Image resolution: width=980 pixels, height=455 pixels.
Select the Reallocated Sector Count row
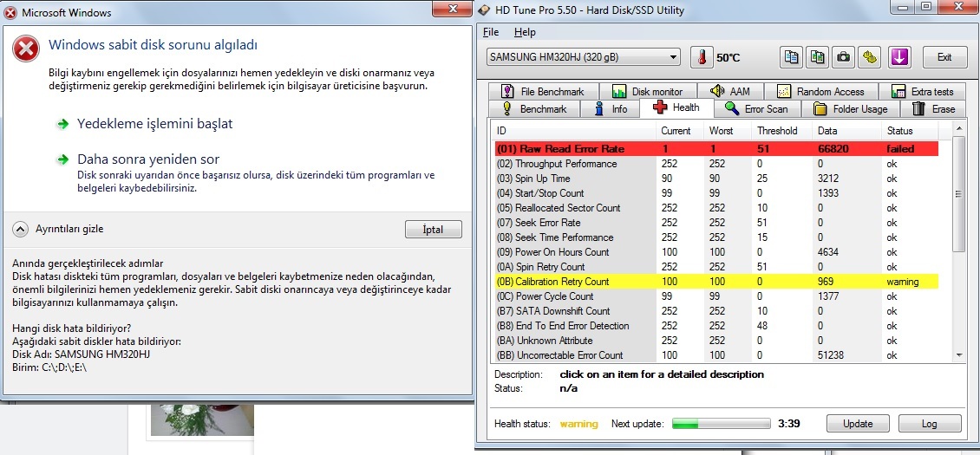pos(716,208)
